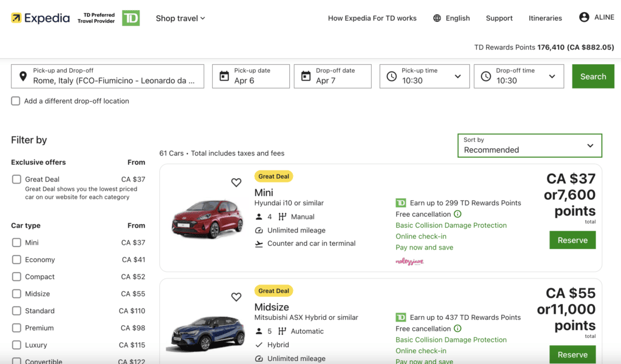Viewport: 621px width, 364px height.
Task: Click the Pick-up date calendar icon
Action: 224,76
